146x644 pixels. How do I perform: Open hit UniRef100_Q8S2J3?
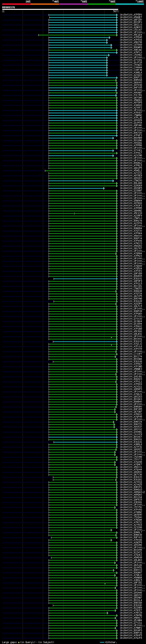[131, 25]
